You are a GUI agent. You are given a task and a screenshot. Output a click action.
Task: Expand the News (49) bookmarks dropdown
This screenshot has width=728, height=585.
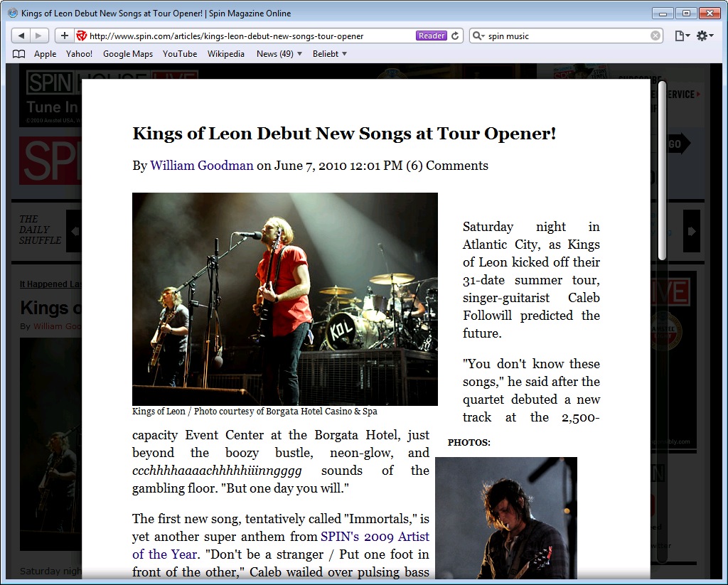coord(279,53)
